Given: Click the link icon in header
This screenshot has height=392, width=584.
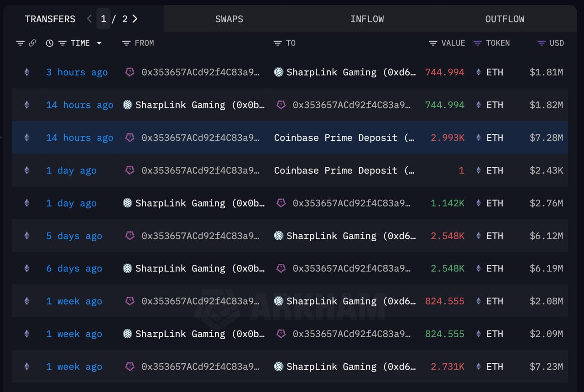Looking at the screenshot, I should click(32, 43).
